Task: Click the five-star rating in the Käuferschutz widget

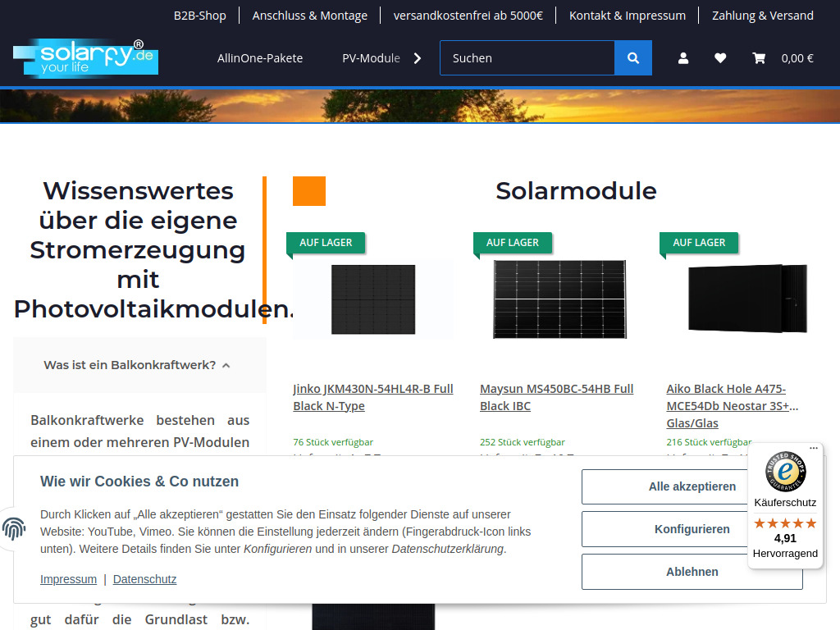Action: point(785,523)
